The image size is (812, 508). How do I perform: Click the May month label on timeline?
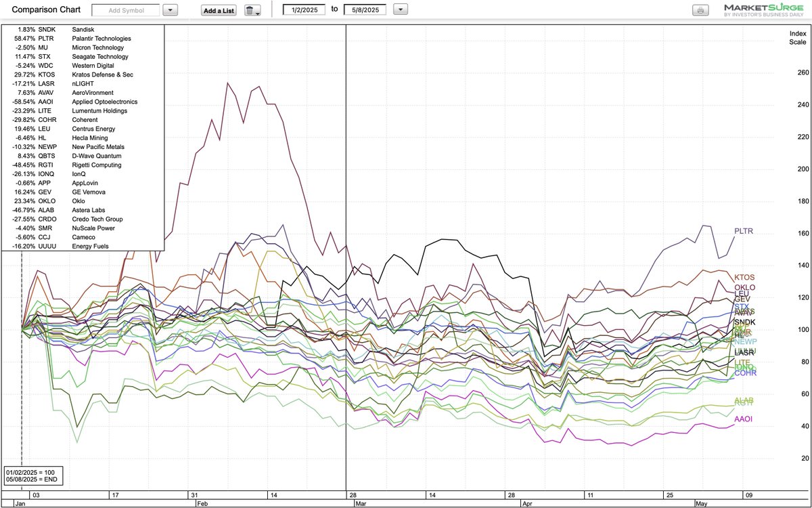[701, 504]
